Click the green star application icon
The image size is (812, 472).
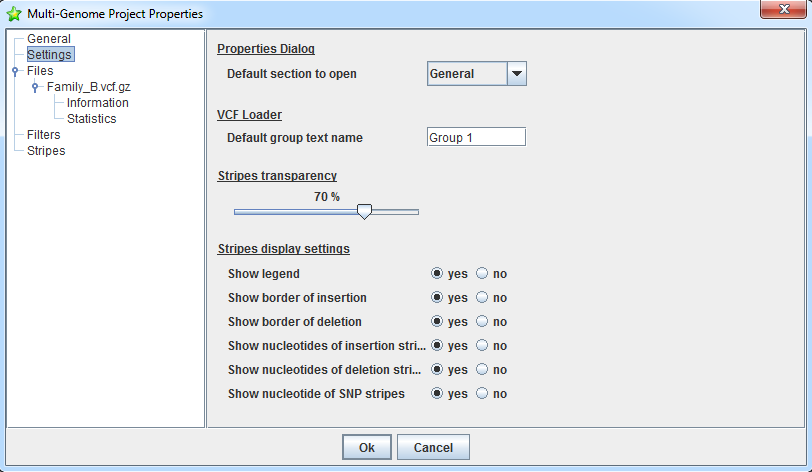(x=14, y=14)
